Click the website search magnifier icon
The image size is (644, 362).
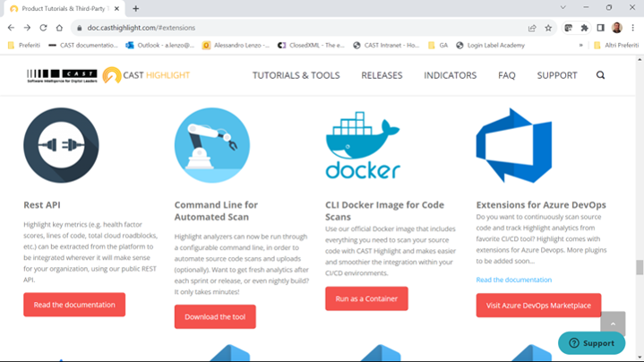tap(600, 75)
